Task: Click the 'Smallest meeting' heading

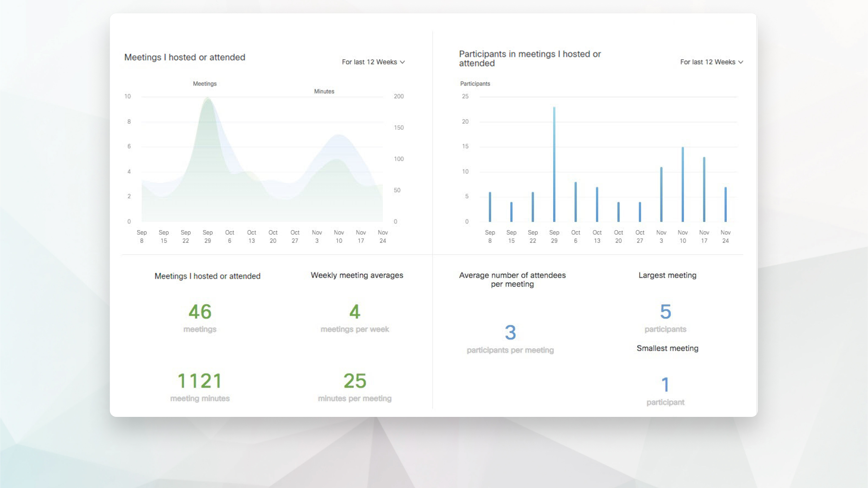Action: coord(667,348)
